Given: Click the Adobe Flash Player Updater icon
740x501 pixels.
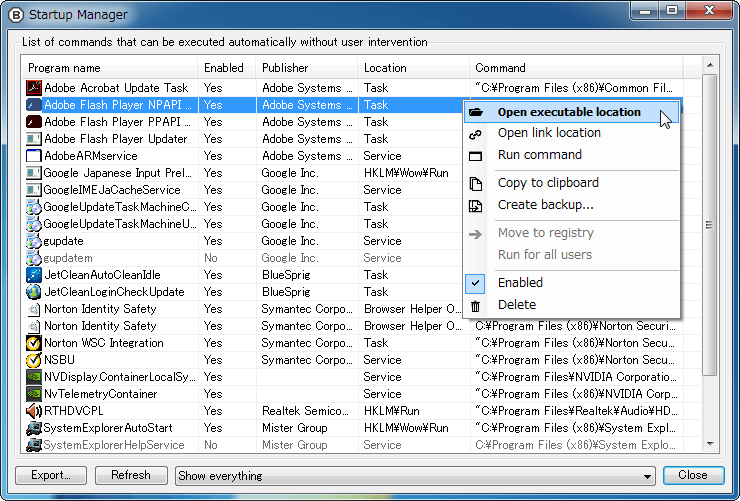Looking at the screenshot, I should [x=34, y=139].
